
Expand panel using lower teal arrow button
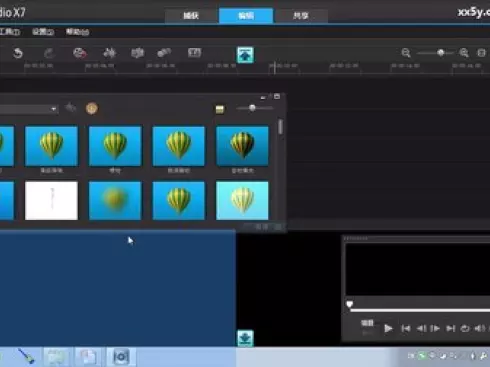tap(245, 338)
